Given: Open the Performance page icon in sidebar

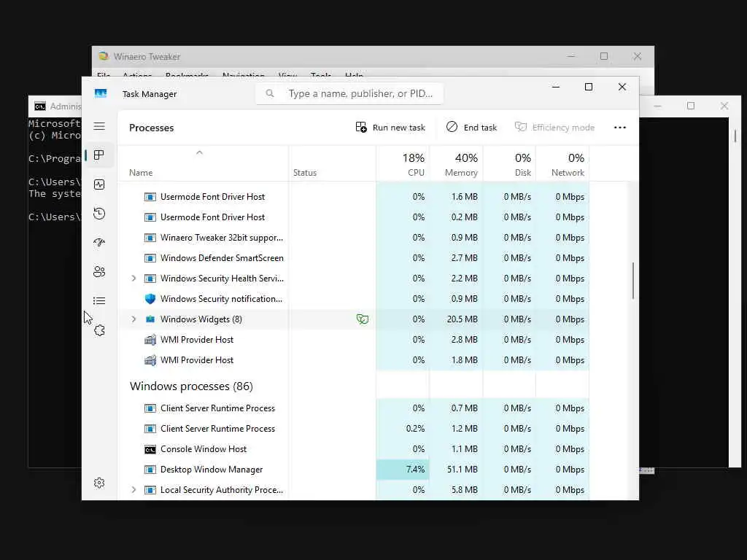Looking at the screenshot, I should tap(99, 184).
